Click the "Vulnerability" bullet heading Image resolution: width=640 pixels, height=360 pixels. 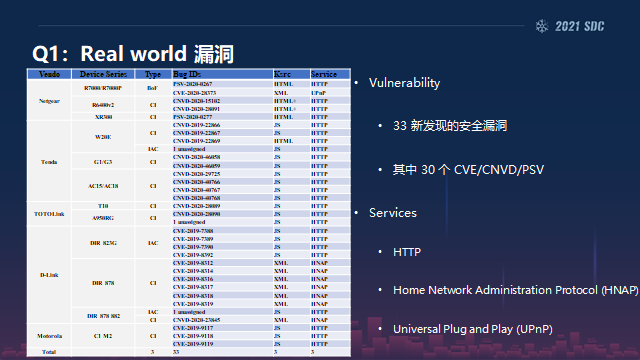(x=404, y=83)
